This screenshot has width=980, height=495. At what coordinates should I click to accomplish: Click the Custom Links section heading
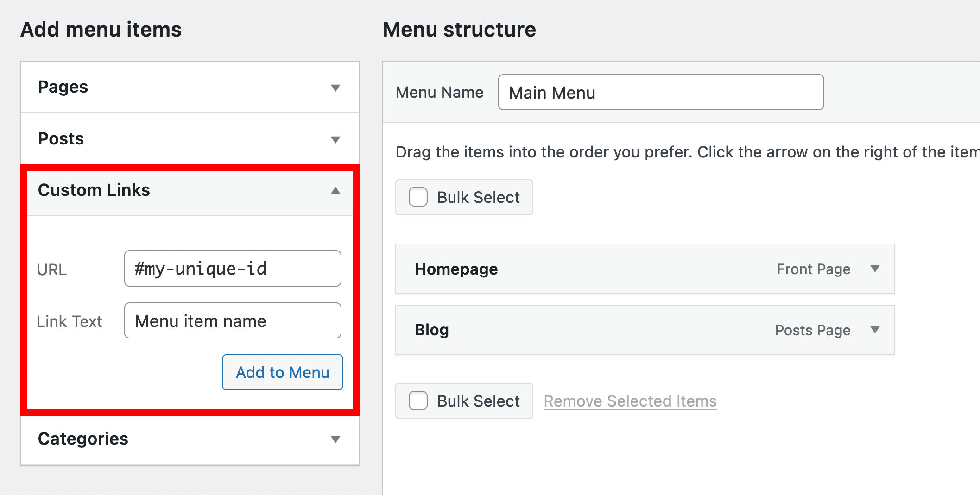coord(94,190)
